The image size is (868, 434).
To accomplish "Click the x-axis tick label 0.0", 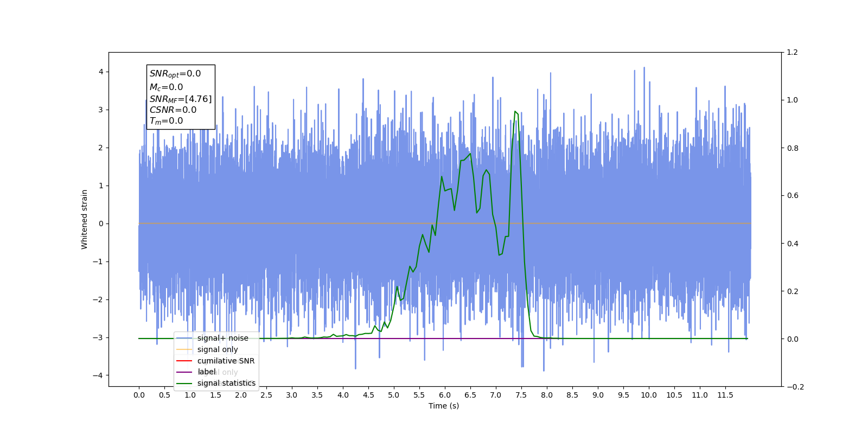I will (139, 395).
